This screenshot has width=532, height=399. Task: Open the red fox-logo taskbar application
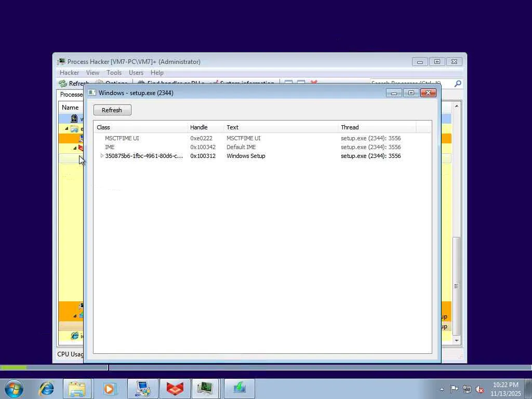[175, 389]
